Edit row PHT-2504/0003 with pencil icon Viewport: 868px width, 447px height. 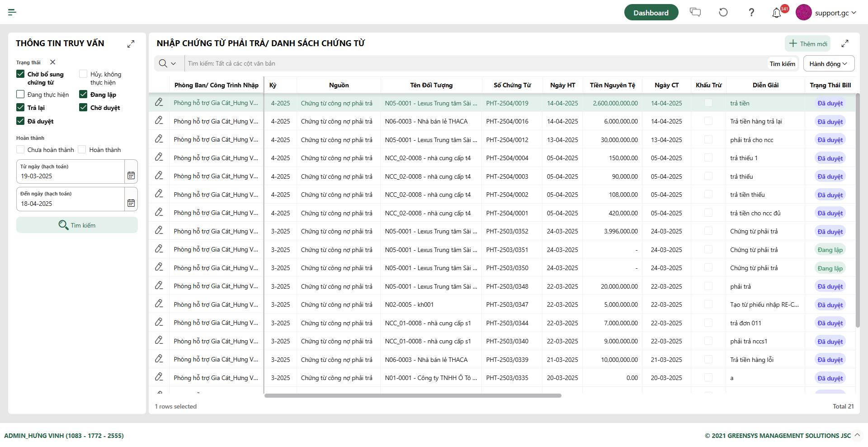159,176
